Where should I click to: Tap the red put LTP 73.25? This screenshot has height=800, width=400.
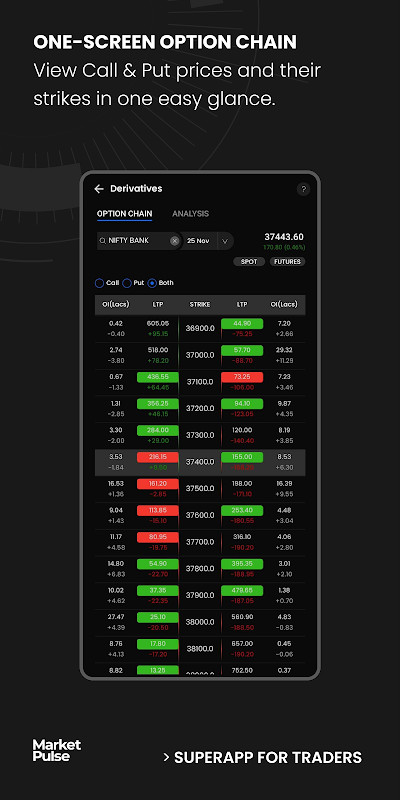point(242,377)
